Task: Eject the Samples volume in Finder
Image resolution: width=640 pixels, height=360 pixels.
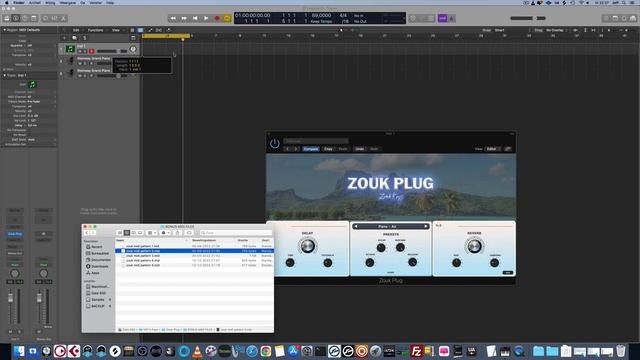Action: 110,300
